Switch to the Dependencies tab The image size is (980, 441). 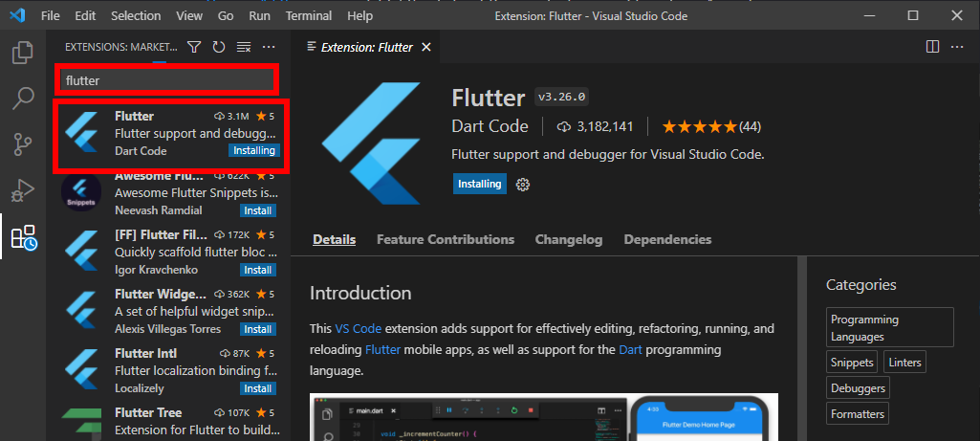coord(667,239)
